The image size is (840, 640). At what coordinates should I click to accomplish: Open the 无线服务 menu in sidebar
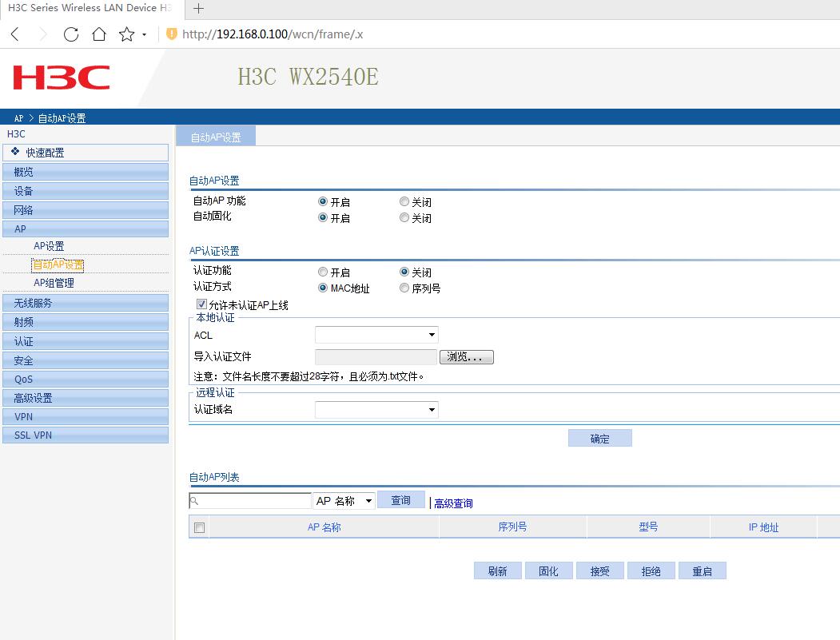(86, 303)
